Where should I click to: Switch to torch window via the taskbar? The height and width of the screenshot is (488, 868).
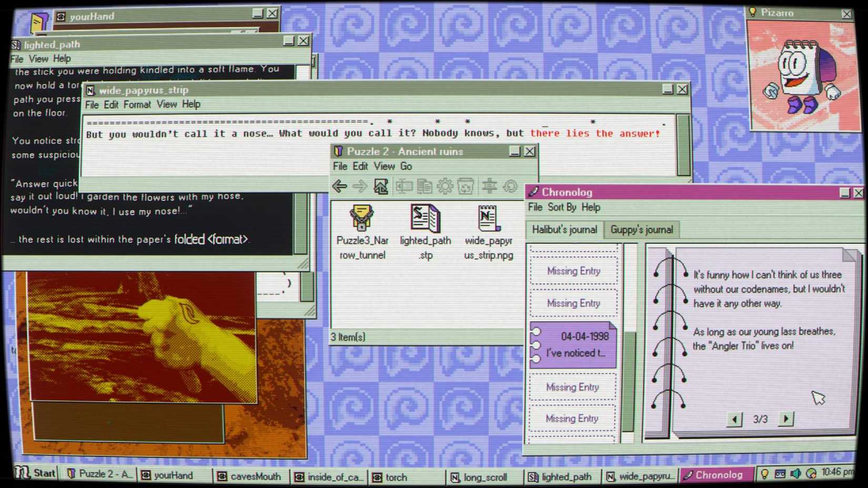tap(406, 477)
